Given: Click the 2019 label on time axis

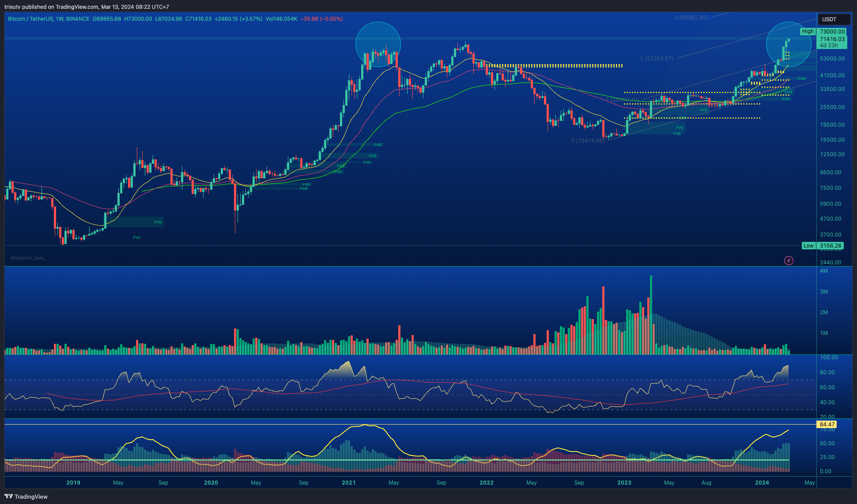Looking at the screenshot, I should 73,483.
